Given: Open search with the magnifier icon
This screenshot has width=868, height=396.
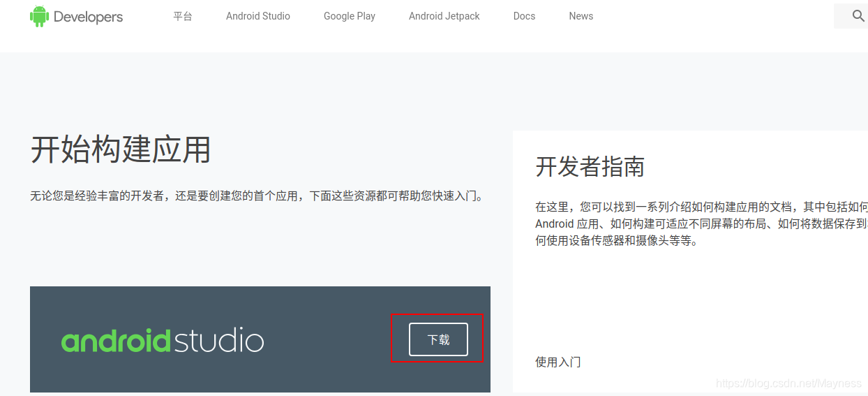Looking at the screenshot, I should click(858, 16).
